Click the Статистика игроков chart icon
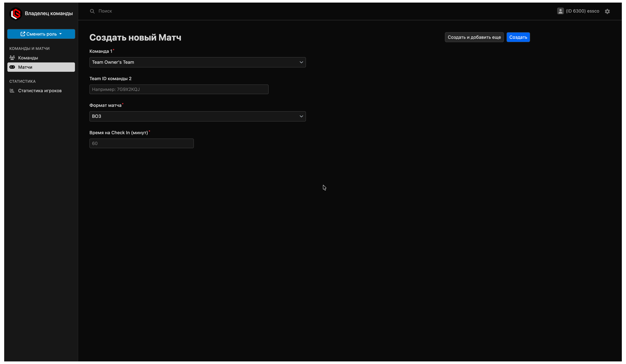Viewport: 626px width, 364px height. (x=12, y=91)
